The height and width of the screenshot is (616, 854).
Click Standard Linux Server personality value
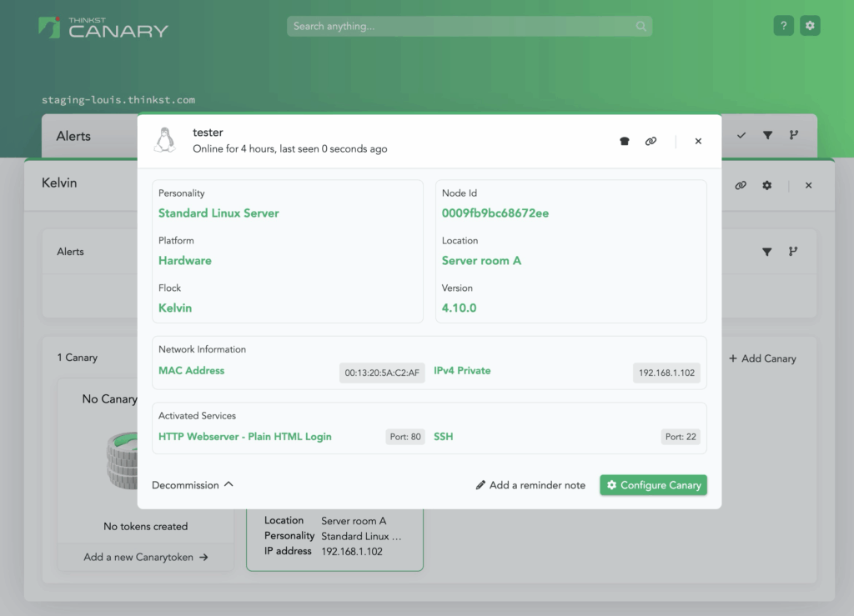point(219,213)
